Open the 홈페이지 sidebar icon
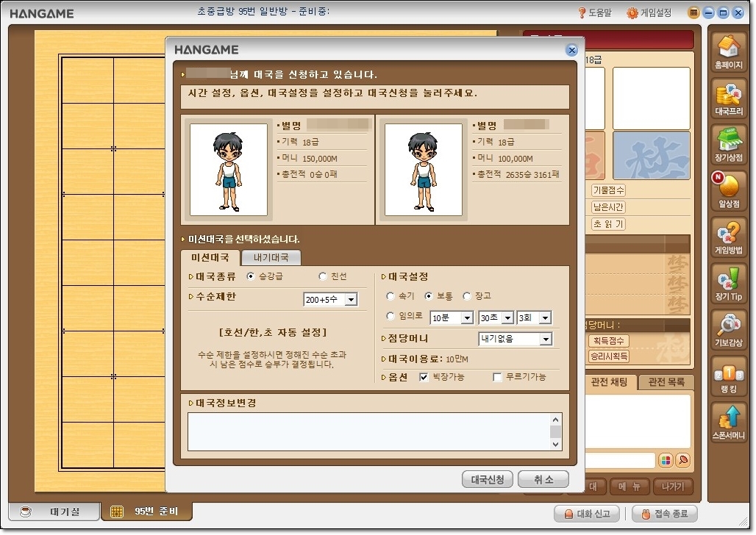 (729, 52)
